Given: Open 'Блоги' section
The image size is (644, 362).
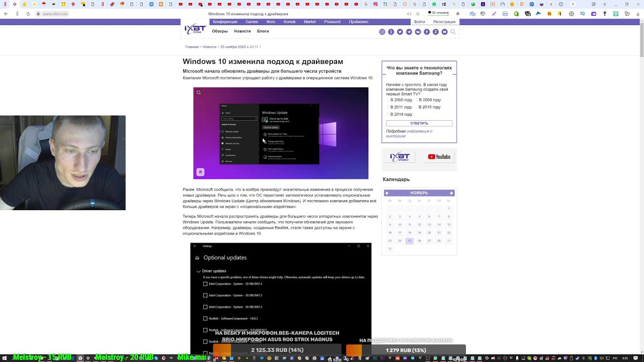Looking at the screenshot, I should [x=263, y=31].
